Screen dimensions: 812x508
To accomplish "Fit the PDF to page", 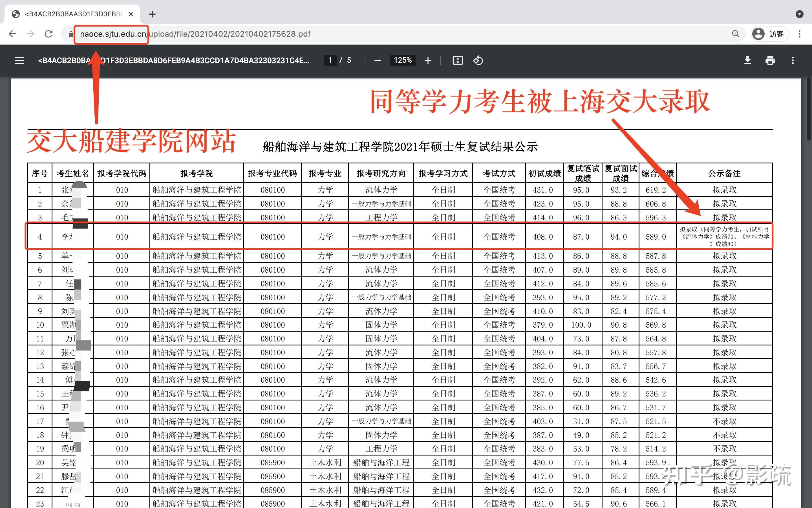I will [x=458, y=60].
